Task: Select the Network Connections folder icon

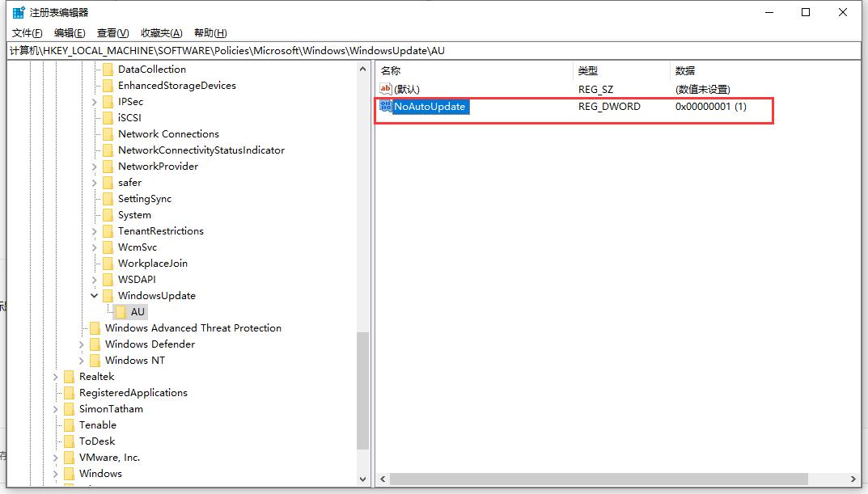Action: click(x=108, y=134)
